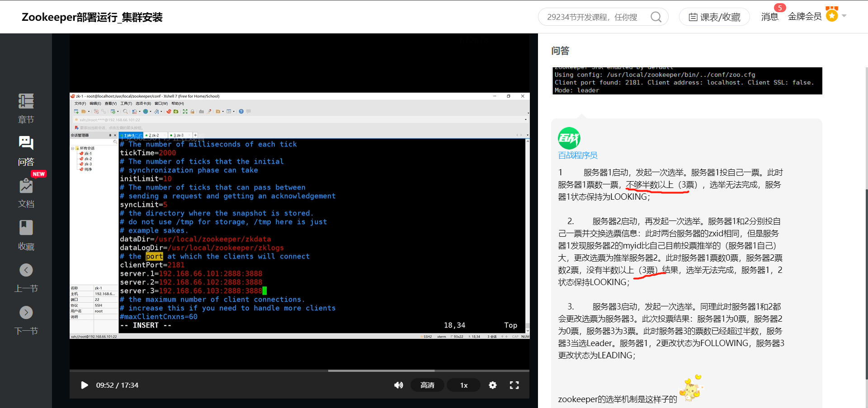Open the 问答 Q&A sidebar panel
This screenshot has width=868, height=408.
[26, 151]
